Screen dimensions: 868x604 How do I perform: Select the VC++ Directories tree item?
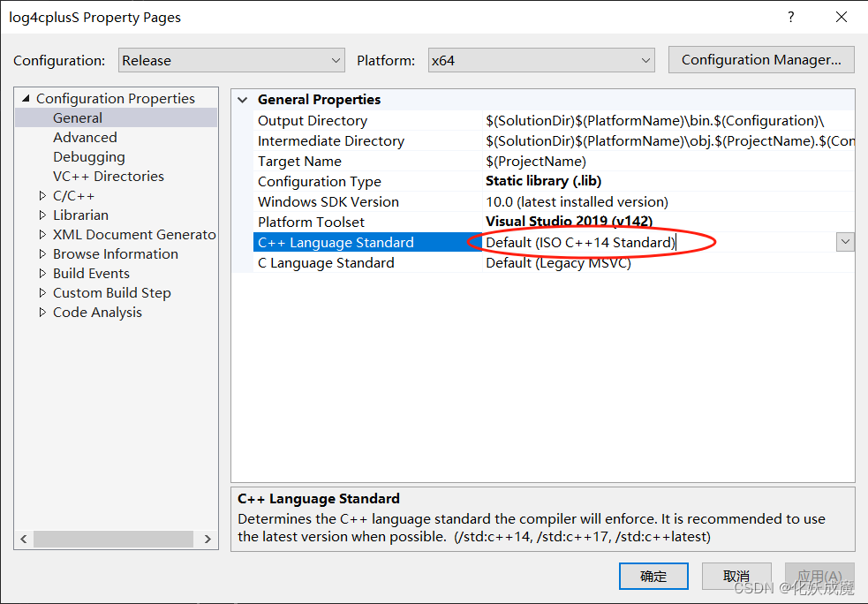coord(108,176)
